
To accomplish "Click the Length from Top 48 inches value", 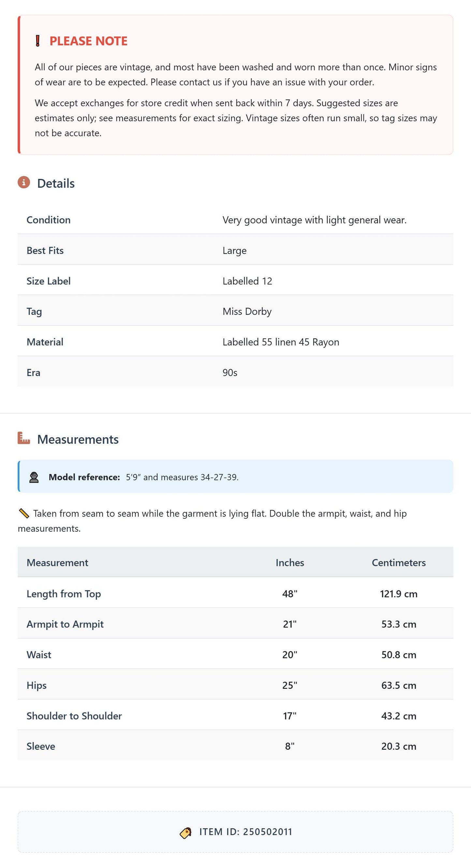I will pos(290,594).
